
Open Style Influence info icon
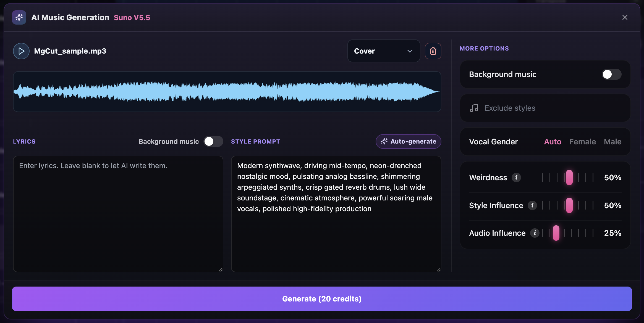coord(532,205)
